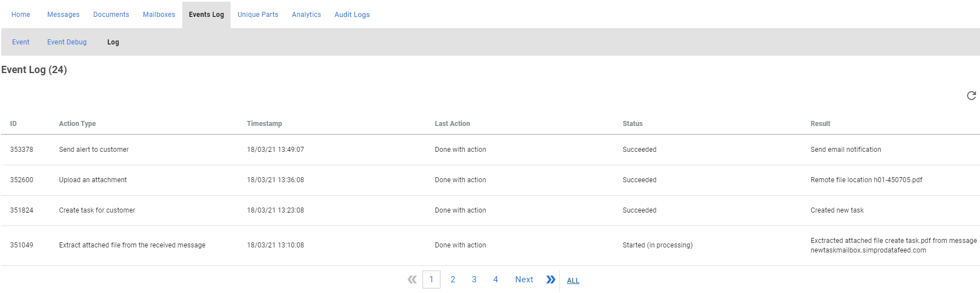Select row with ID 353378
980x293 pixels.
[21, 150]
